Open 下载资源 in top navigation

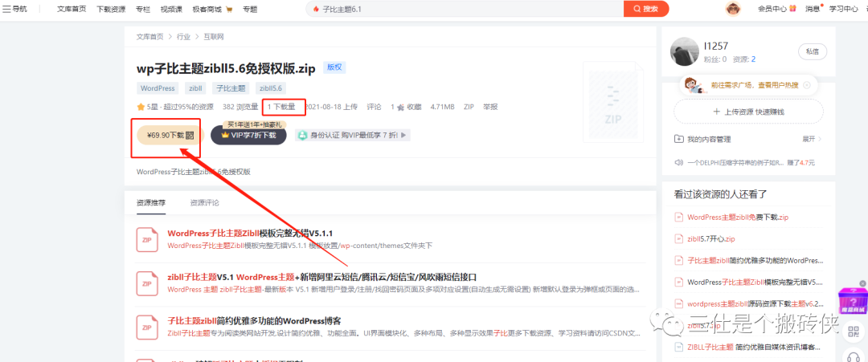point(111,9)
